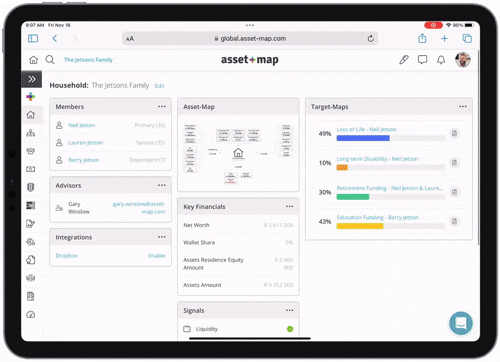The height and width of the screenshot is (362, 500).
Task: Click the asset-map home icon in header
Action: click(x=33, y=60)
